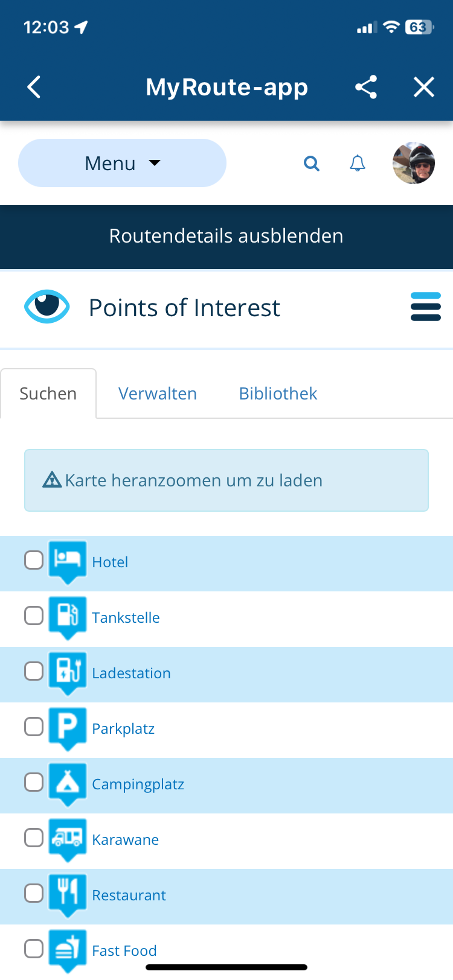
Task: Tap the back arrow in header
Action: (34, 87)
